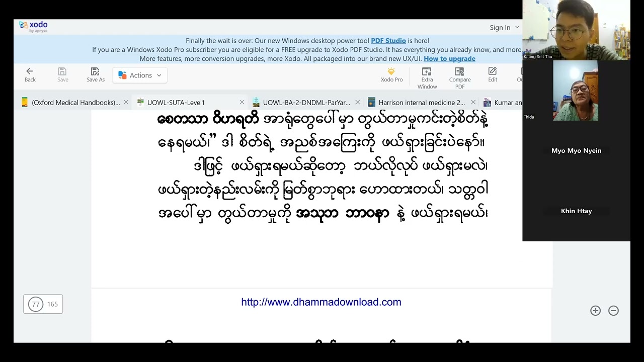The width and height of the screenshot is (644, 362).
Task: Switch to Oxford Medical Handbooks tab
Action: point(75,103)
